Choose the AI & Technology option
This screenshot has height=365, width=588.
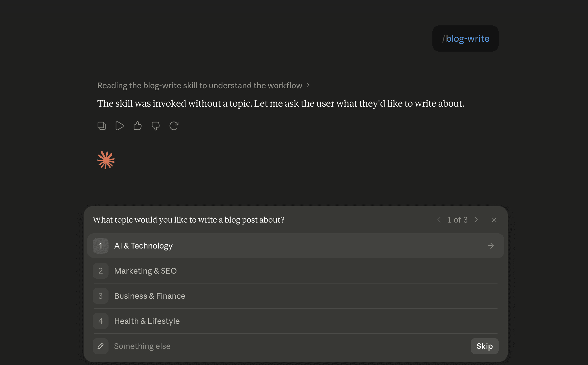(295, 246)
